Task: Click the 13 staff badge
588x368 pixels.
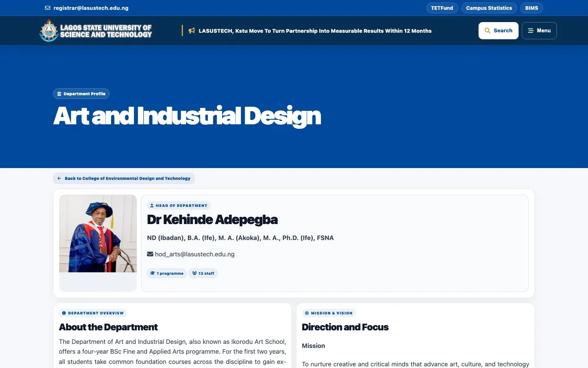Action: [203, 273]
